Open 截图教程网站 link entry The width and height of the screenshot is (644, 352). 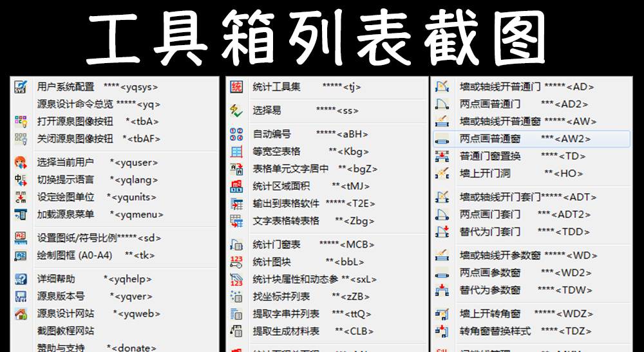[x=66, y=331]
